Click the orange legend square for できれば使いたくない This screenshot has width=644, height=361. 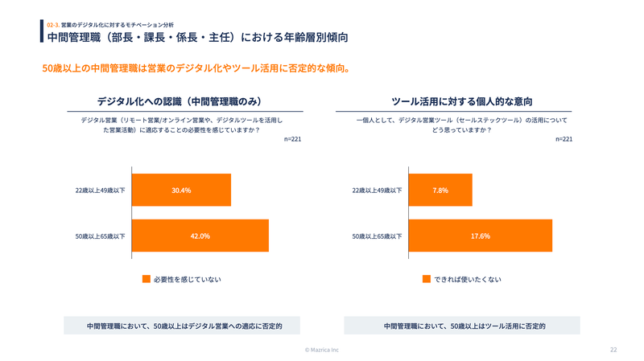[x=427, y=279]
